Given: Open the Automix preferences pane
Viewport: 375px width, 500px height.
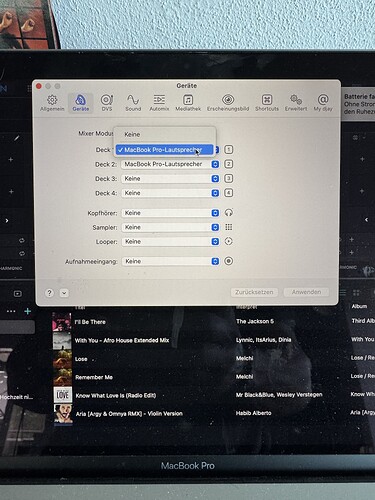Looking at the screenshot, I should click(x=159, y=103).
